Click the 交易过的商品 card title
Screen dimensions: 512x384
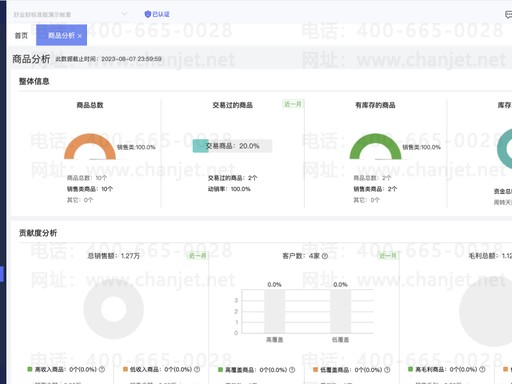pyautogui.click(x=233, y=105)
